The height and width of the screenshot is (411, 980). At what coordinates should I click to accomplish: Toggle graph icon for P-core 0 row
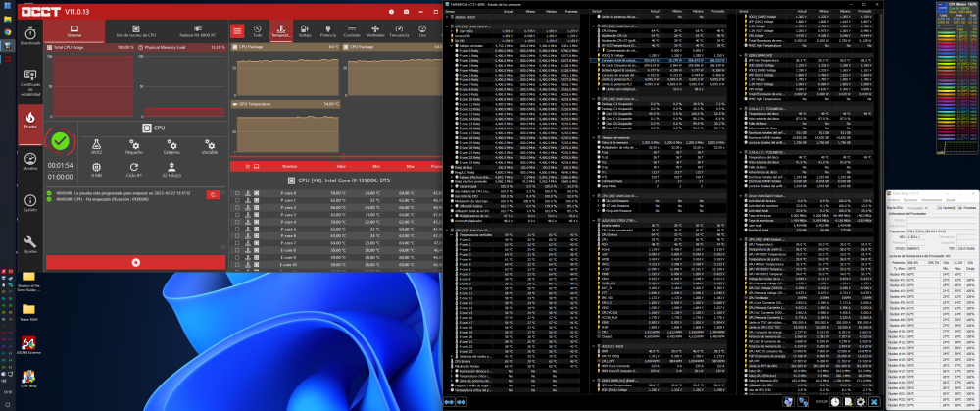pos(248,193)
